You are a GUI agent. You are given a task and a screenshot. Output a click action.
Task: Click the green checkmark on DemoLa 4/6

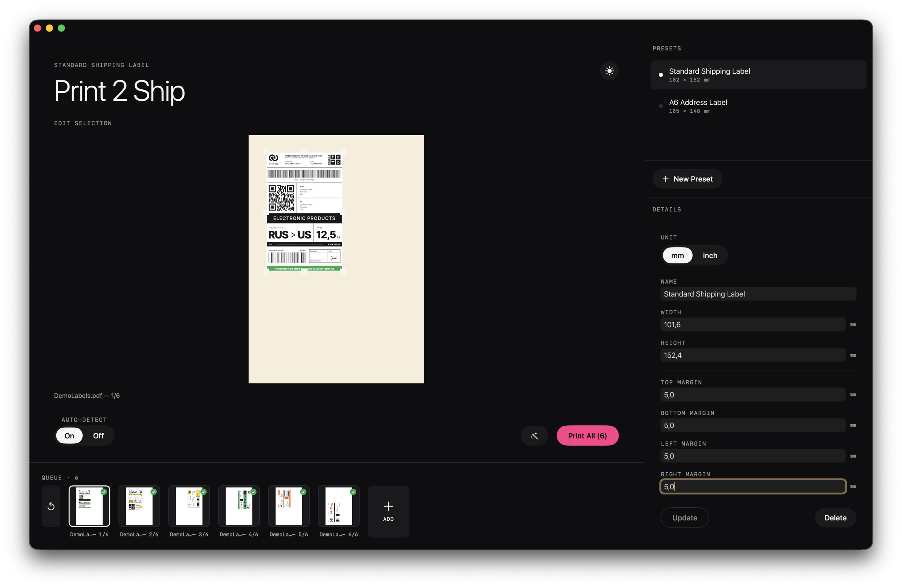(253, 492)
